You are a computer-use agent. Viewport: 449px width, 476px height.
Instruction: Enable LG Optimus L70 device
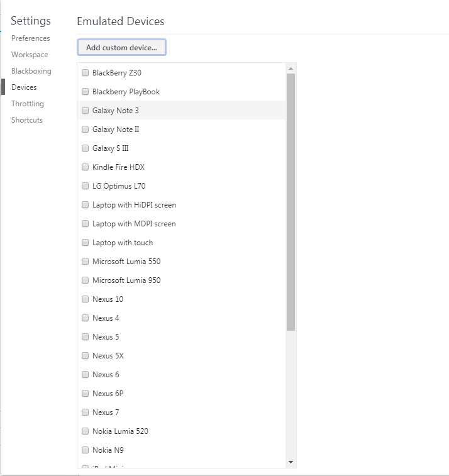click(x=86, y=185)
